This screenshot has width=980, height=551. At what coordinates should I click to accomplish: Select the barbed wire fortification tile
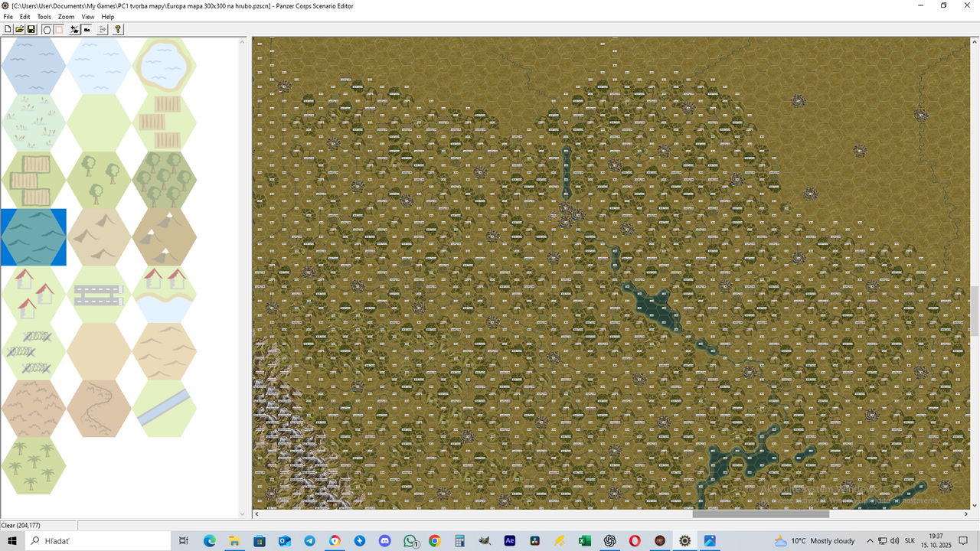click(x=34, y=351)
